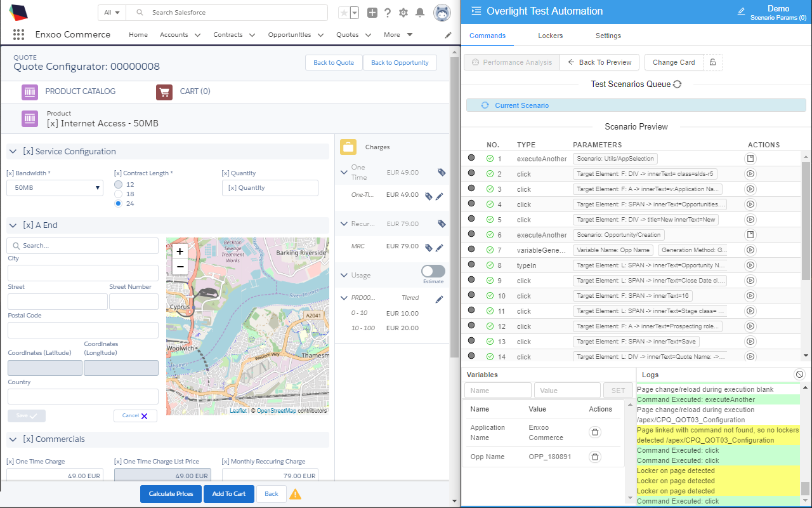Select the Commands tab
Viewport: 812px width, 508px height.
pos(487,36)
